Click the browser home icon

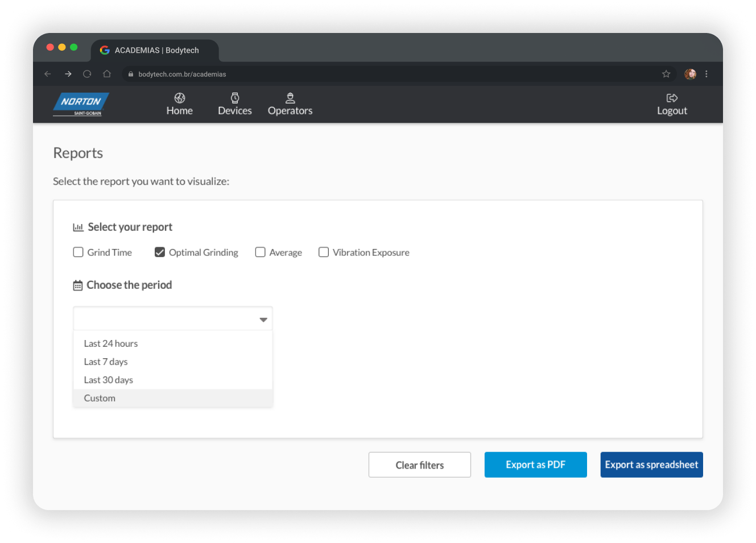point(107,74)
